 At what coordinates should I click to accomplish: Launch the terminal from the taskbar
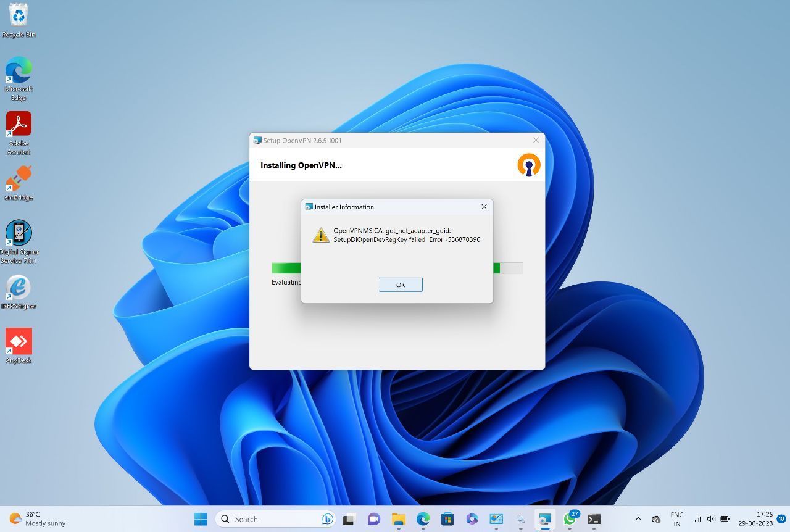pyautogui.click(x=594, y=519)
